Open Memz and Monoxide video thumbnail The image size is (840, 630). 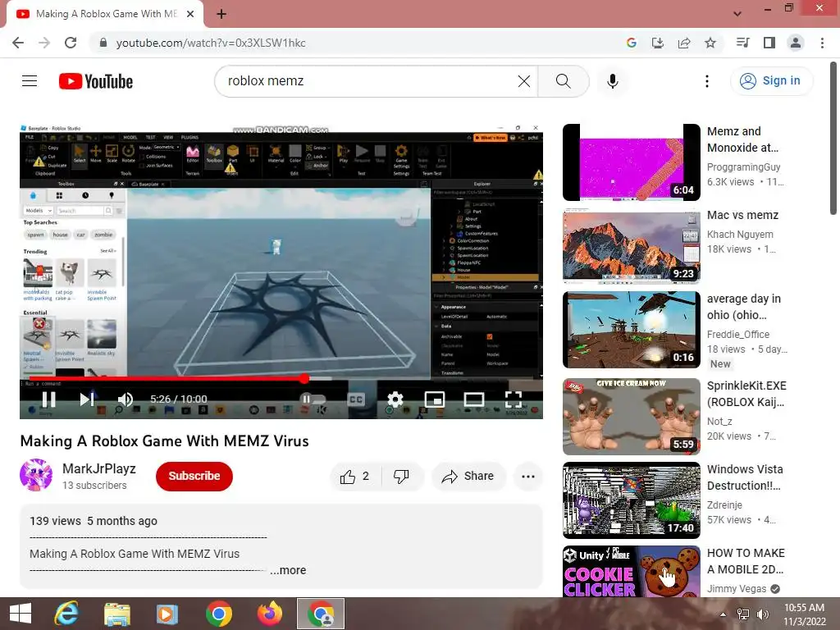pos(632,162)
